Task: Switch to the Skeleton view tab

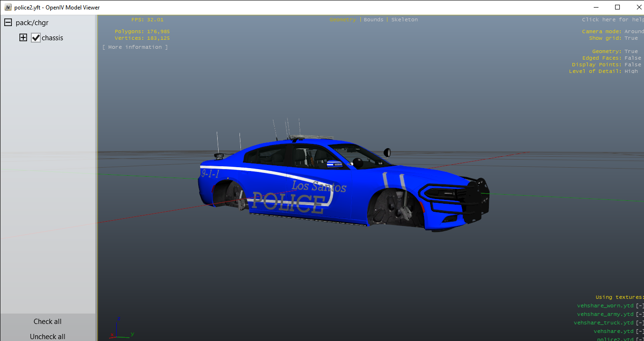Action: [404, 20]
